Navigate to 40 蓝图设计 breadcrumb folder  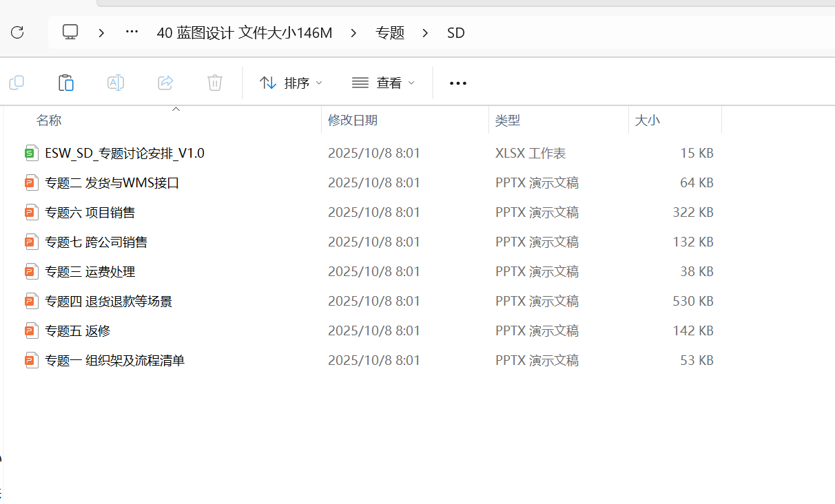(245, 32)
